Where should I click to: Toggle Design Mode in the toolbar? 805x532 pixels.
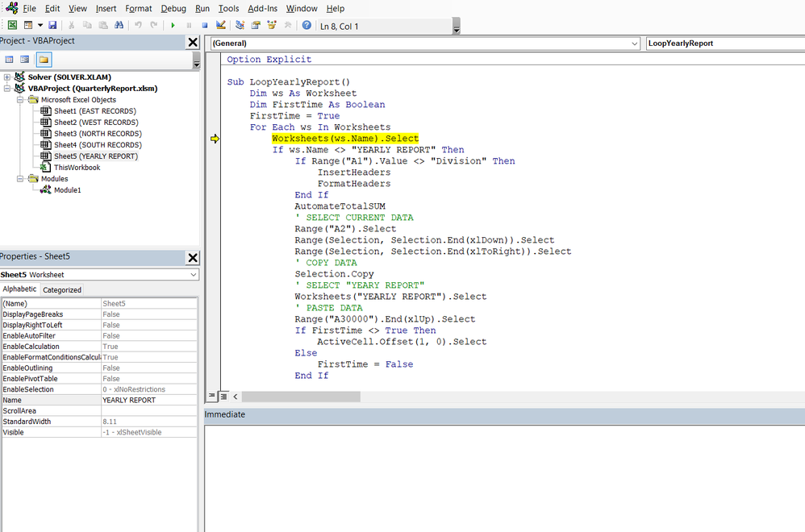click(221, 26)
